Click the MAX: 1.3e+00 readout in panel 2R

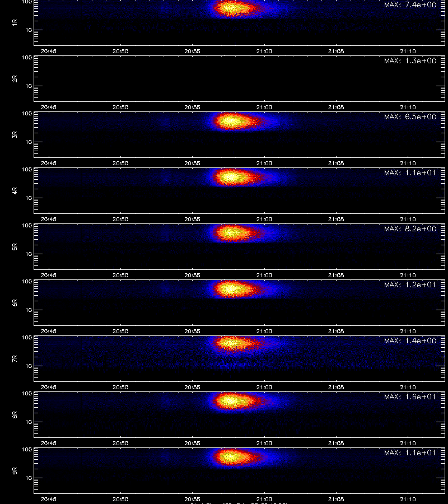click(410, 60)
